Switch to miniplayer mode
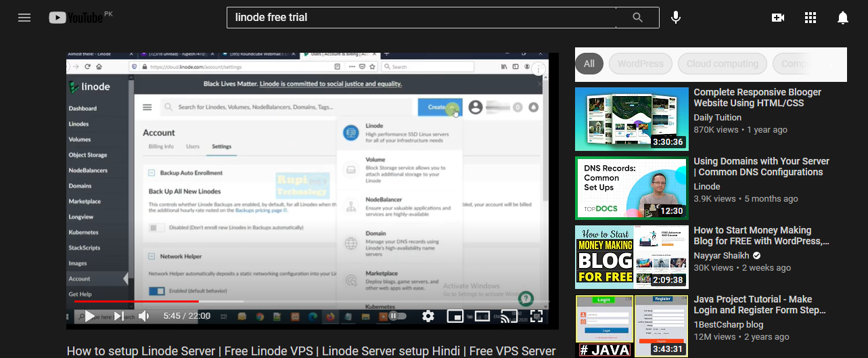The width and height of the screenshot is (868, 358). [455, 315]
